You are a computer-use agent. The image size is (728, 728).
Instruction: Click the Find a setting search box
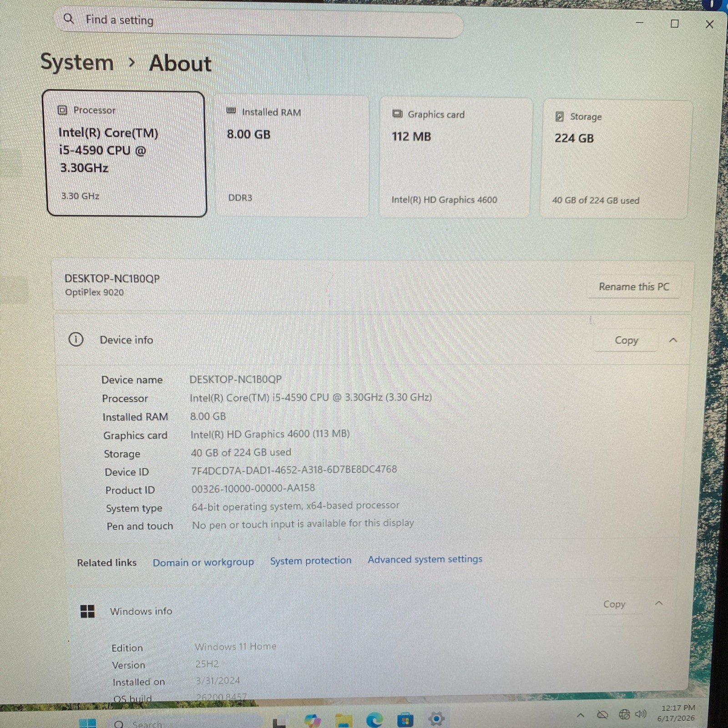(x=260, y=22)
